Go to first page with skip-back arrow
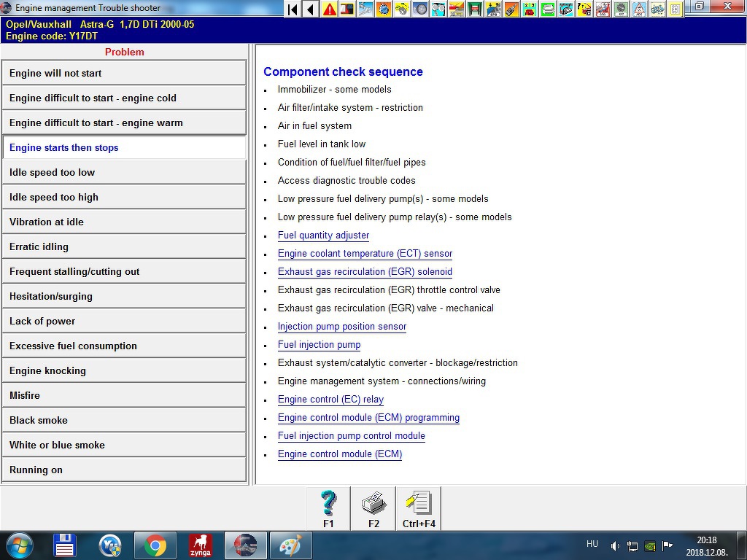This screenshot has width=747, height=560. click(x=293, y=9)
